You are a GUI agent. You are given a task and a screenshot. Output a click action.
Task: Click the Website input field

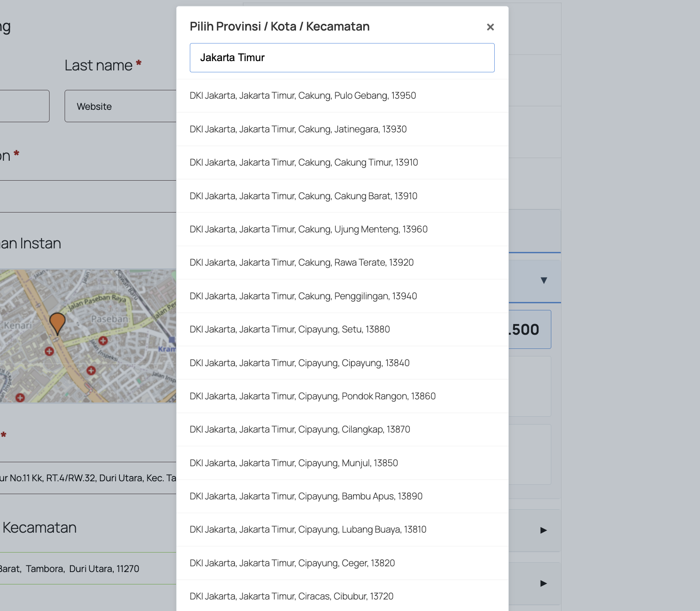point(120,106)
